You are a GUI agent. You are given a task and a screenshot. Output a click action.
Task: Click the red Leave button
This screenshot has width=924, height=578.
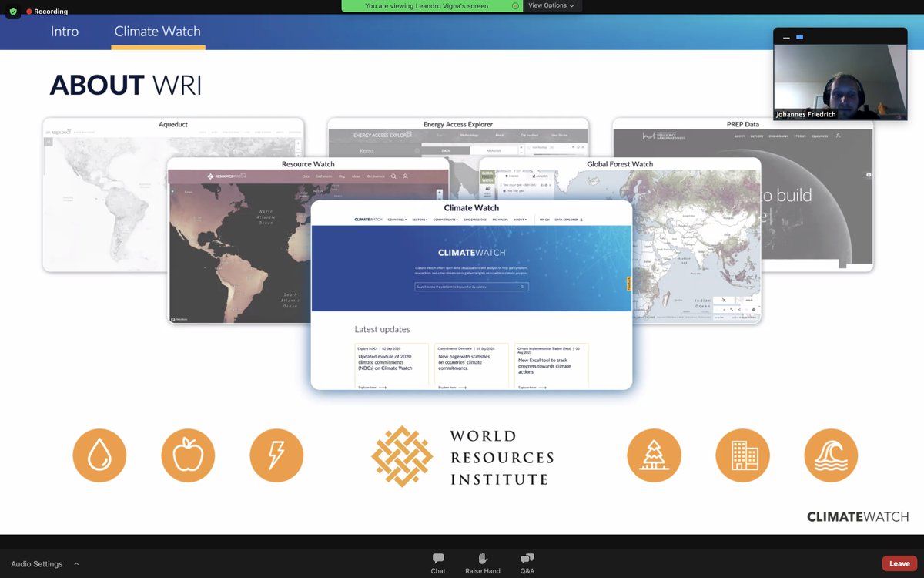[899, 563]
